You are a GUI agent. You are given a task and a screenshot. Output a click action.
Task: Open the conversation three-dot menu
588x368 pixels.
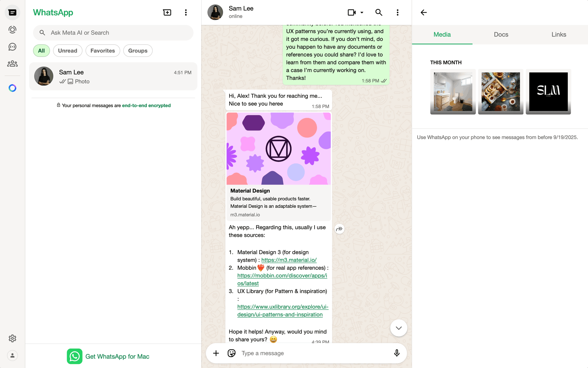pos(398,13)
